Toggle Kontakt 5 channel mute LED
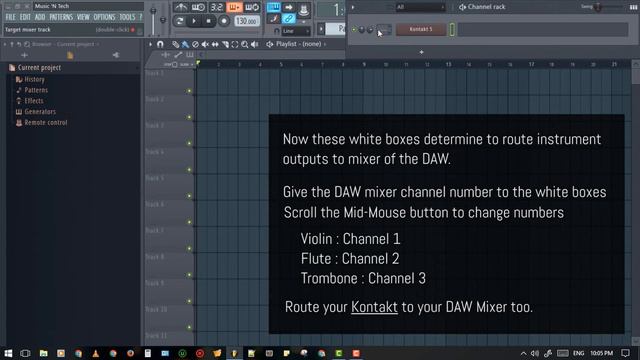Screen dimensions: 640x360 point(354,29)
